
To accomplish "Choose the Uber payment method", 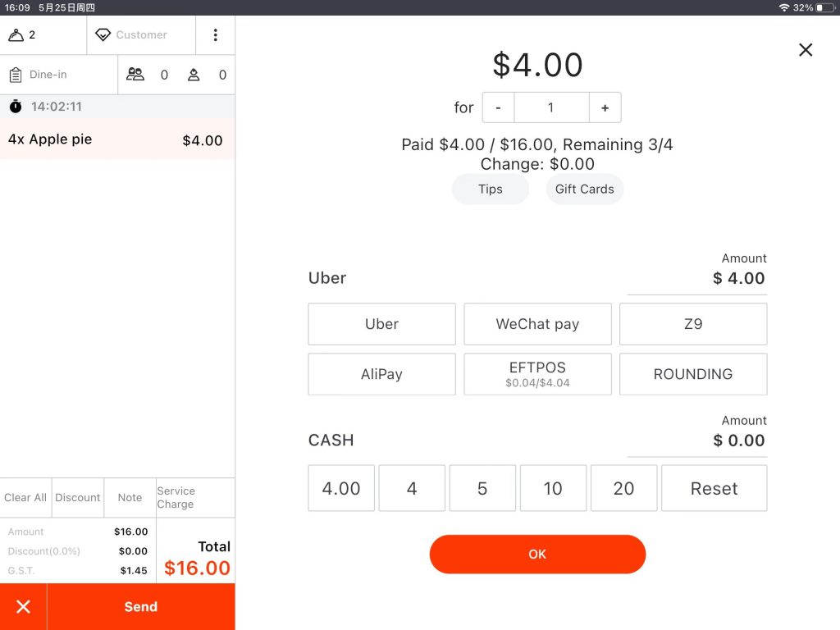I will coord(381,324).
